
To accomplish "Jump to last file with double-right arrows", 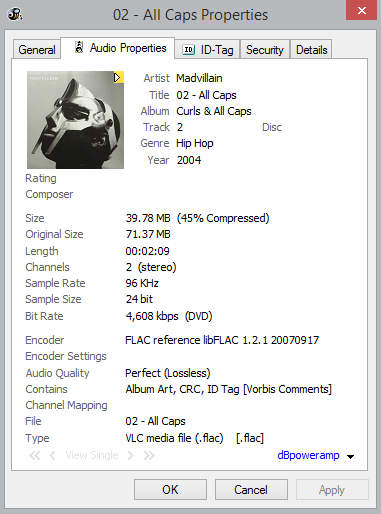I will 149,455.
